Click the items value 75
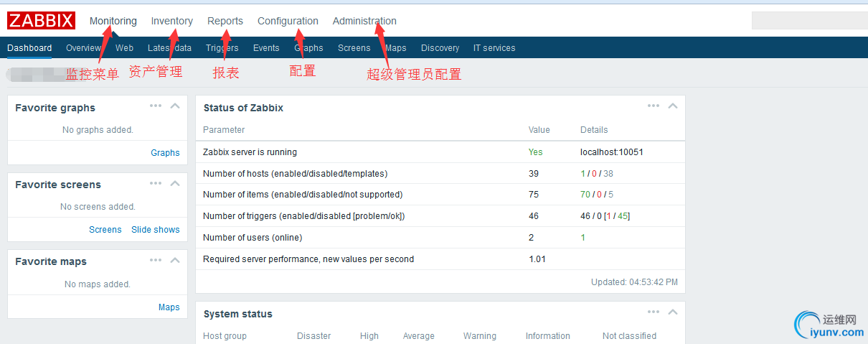This screenshot has height=344, width=868. point(534,195)
